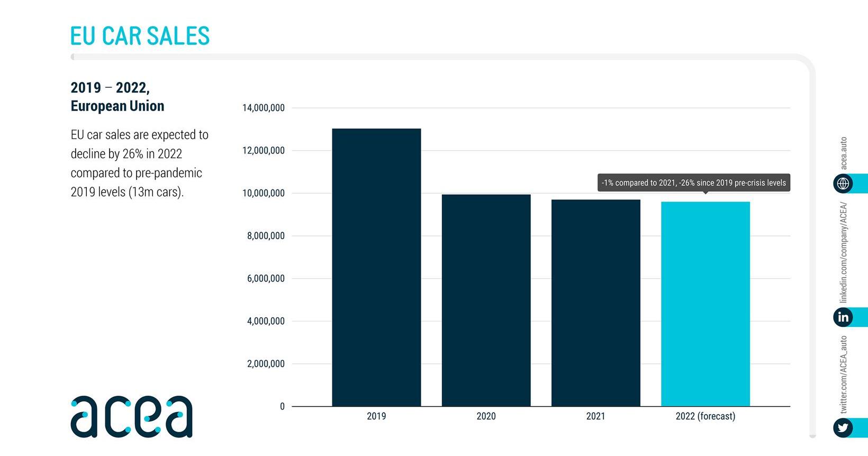Open the linkedin.com/company/ACEA/ link

(x=844, y=252)
